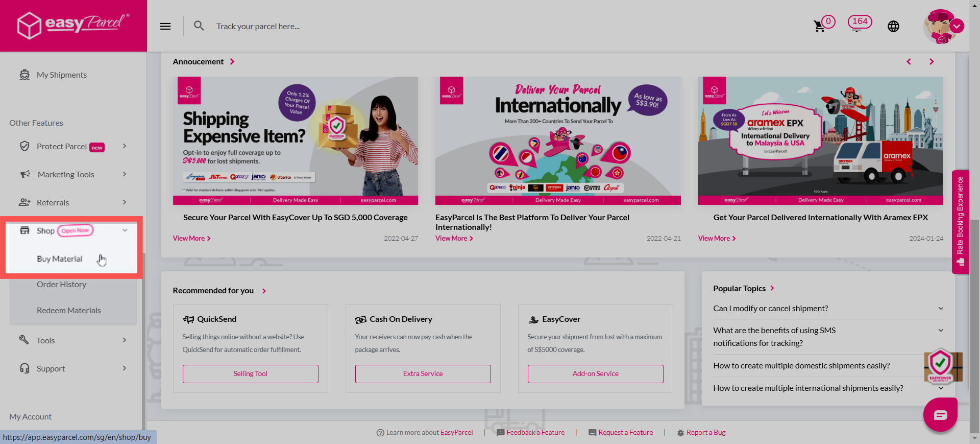Open the language globe icon
Image resolution: width=980 pixels, height=444 pixels.
[x=893, y=26]
